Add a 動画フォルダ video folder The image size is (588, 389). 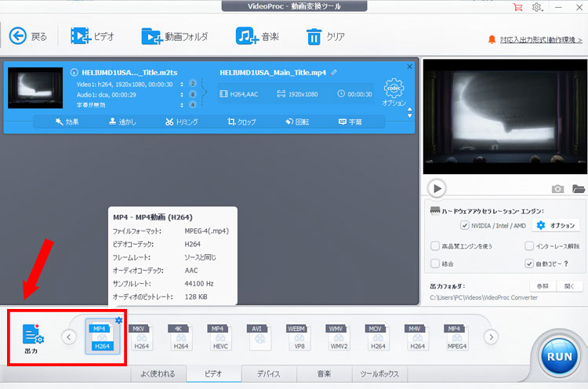174,36
